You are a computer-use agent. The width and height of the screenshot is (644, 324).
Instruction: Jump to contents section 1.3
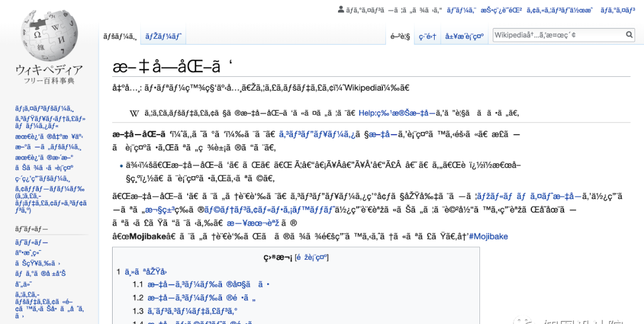(x=185, y=311)
